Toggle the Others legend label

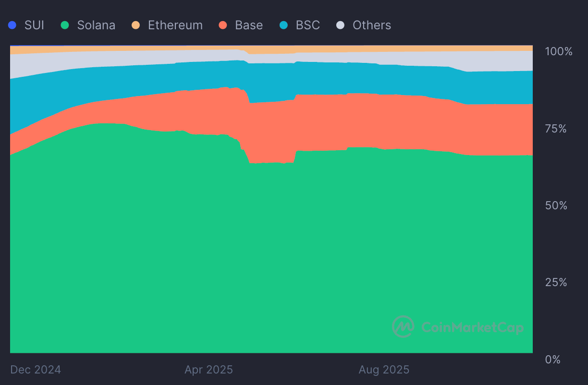(372, 25)
